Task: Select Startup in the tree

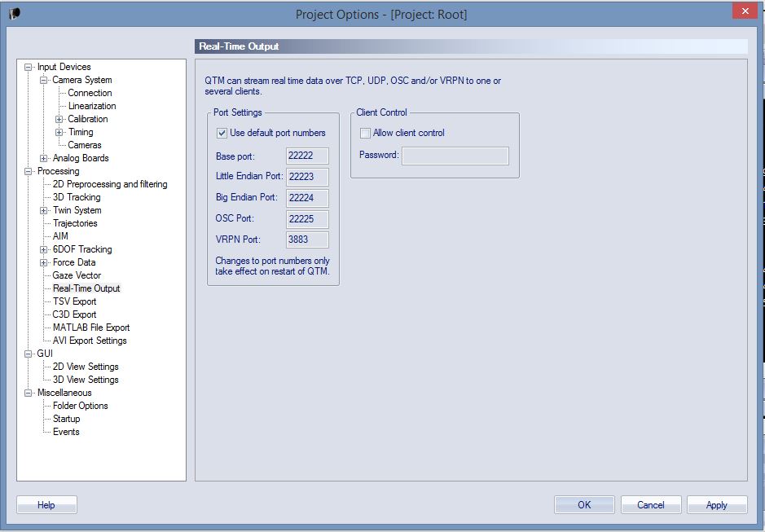Action: click(66, 419)
